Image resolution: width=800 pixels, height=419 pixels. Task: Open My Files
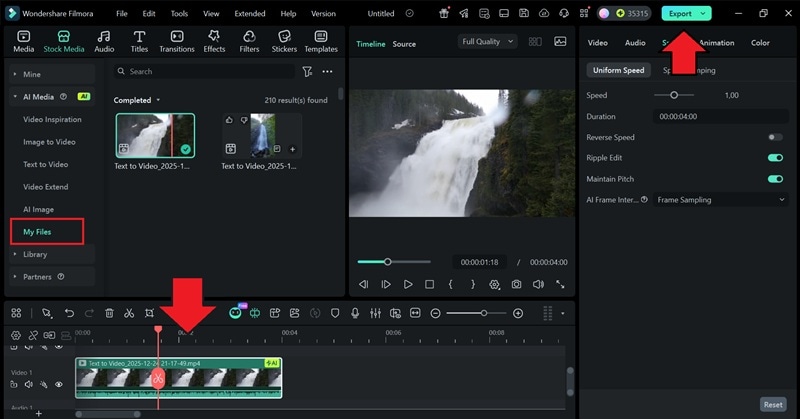pos(37,232)
